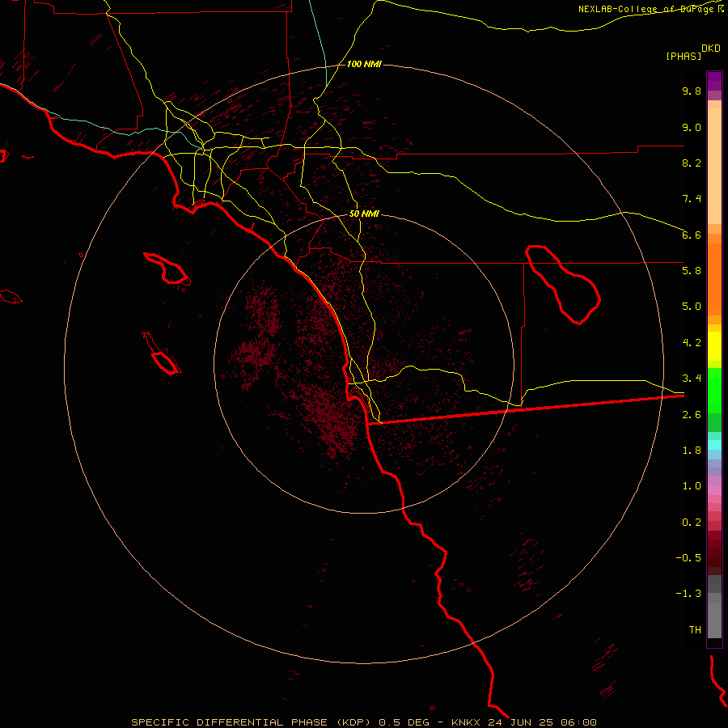Select the 2.6 scale value
Viewport: 728px width, 728px height.
692,415
